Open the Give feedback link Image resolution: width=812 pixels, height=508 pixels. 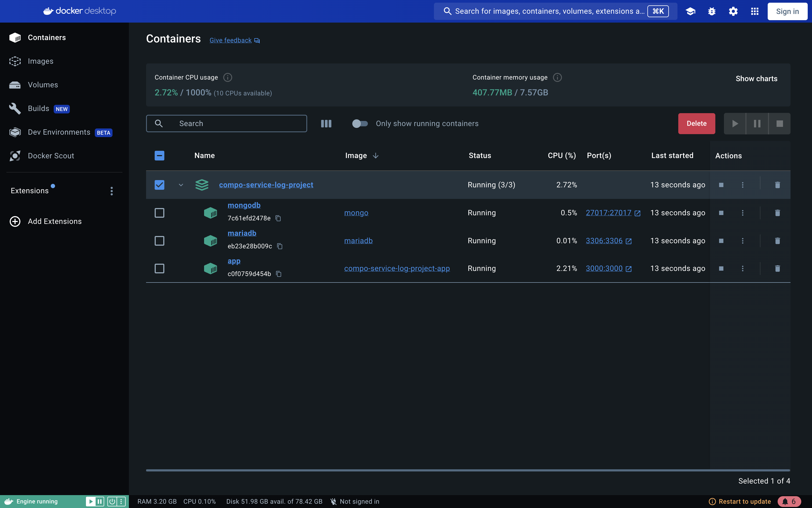tap(234, 40)
